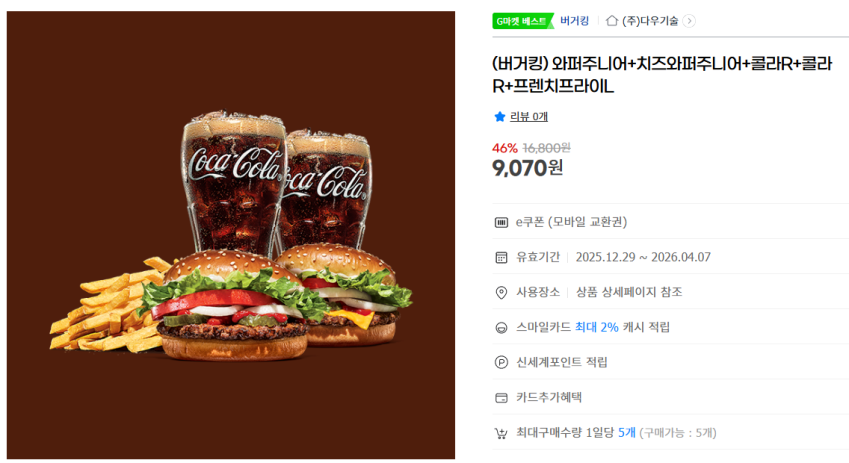Screen dimensions: 849x463
Task: Click the location pin icon by 사용장소
Action: [x=501, y=292]
